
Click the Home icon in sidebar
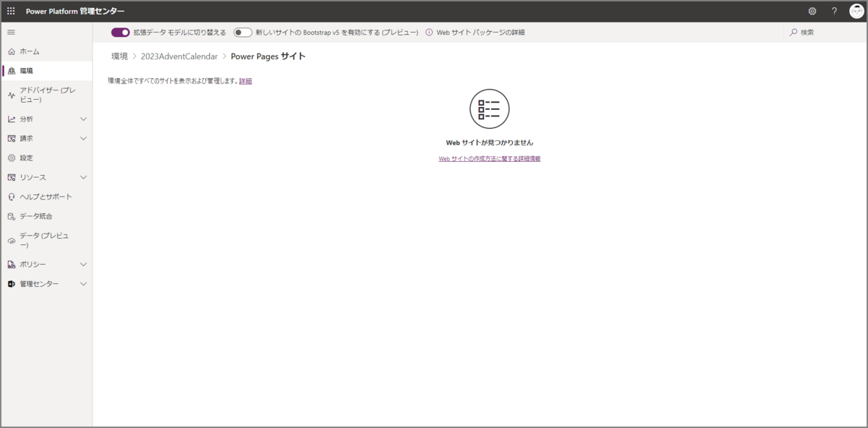(11, 51)
